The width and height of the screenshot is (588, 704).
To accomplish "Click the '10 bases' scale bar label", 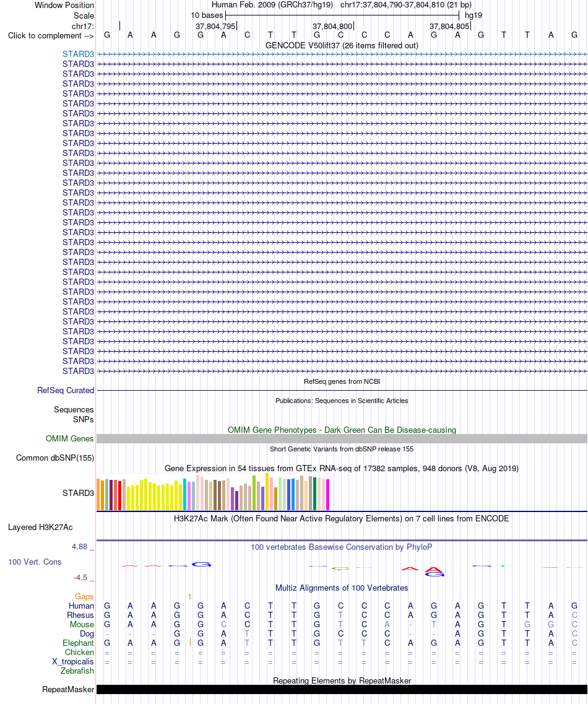I will (207, 15).
